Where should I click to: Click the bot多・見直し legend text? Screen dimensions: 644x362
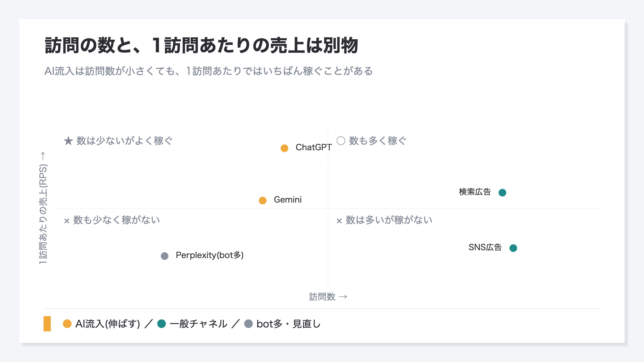click(x=289, y=324)
